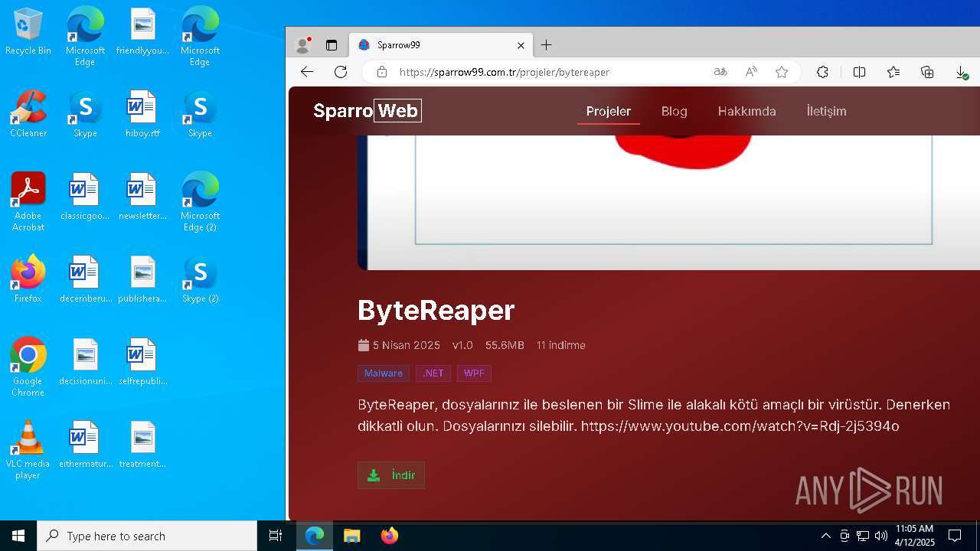
Task: Open the newsletter Word document
Action: tap(142, 197)
